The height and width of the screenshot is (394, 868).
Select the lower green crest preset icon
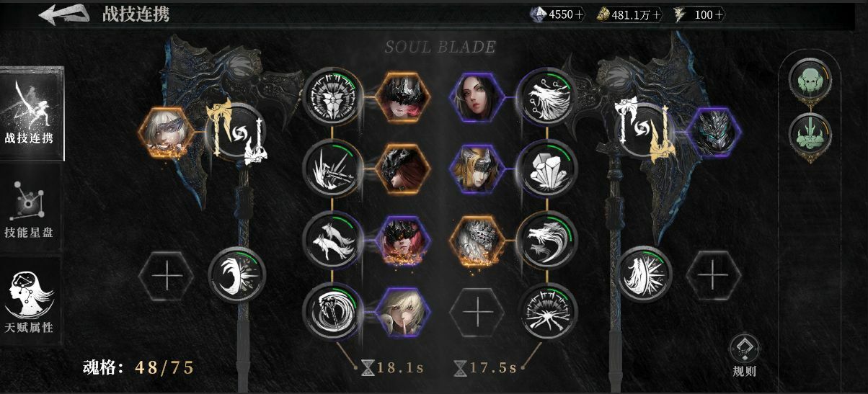810,135
